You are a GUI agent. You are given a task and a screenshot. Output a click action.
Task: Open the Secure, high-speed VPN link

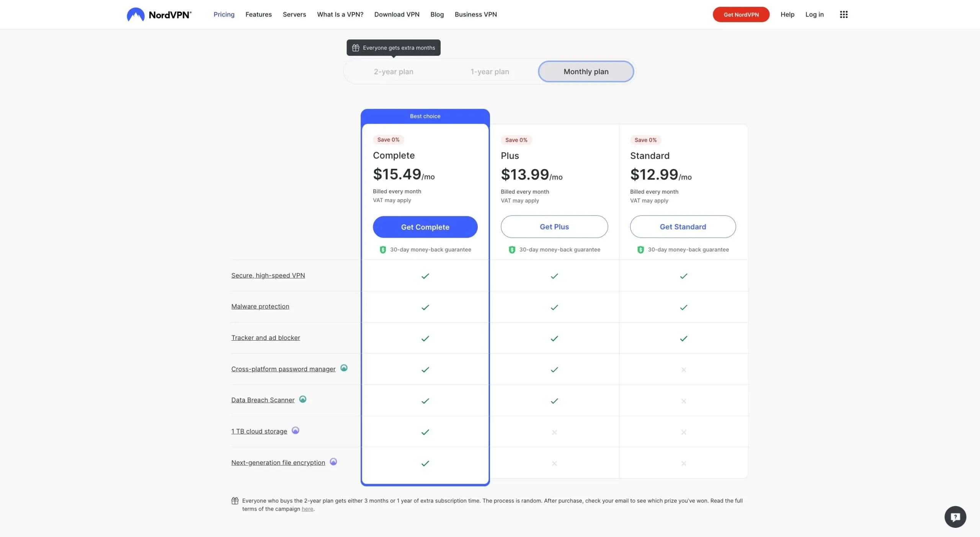[x=268, y=276]
